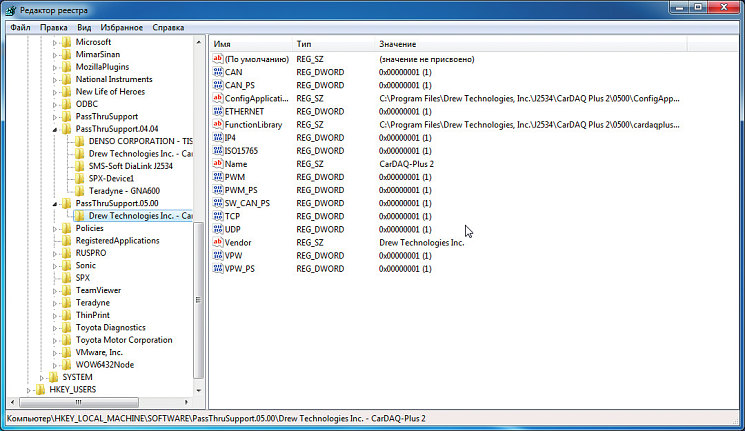Image resolution: width=745 pixels, height=431 pixels.
Task: Select the Teradyne - GNA600 key
Action: [x=124, y=191]
